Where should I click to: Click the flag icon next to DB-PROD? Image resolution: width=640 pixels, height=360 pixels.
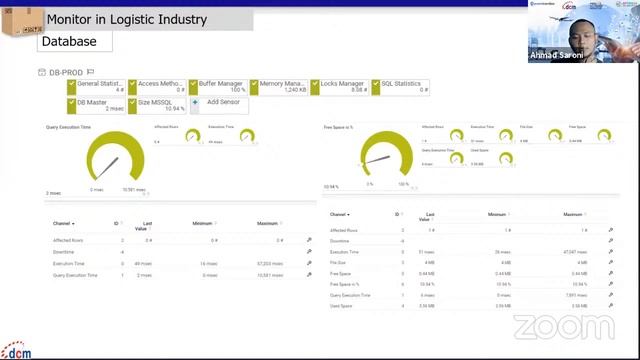(91, 72)
